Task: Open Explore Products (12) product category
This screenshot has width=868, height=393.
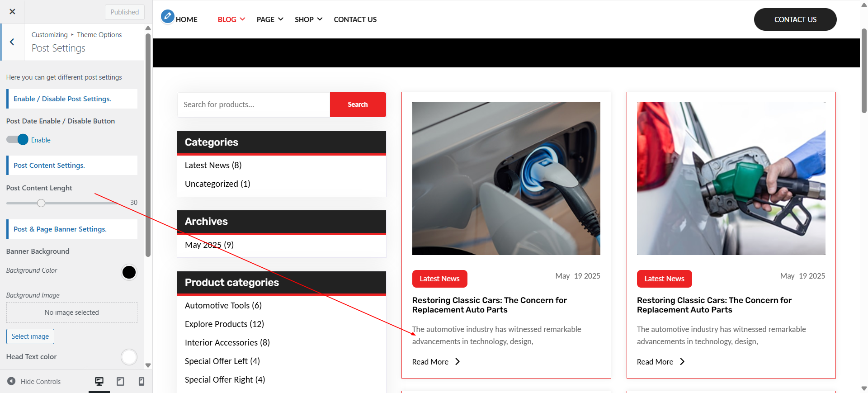Action: click(x=224, y=324)
